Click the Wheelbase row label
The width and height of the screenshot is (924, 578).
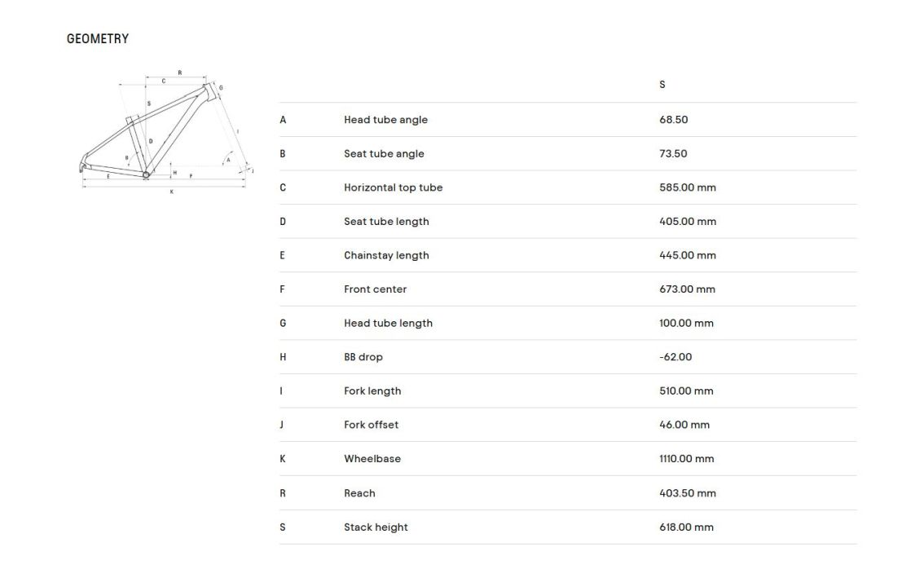[x=372, y=459]
